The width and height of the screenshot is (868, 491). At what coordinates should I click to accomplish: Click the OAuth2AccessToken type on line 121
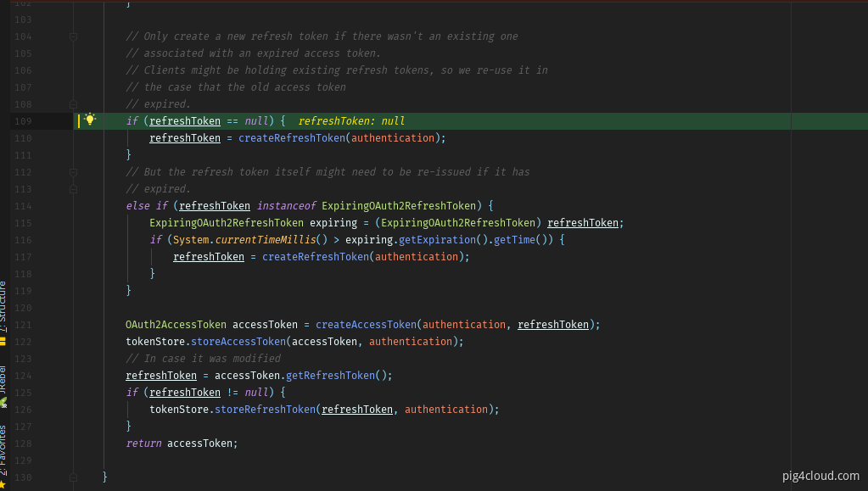[x=176, y=325]
